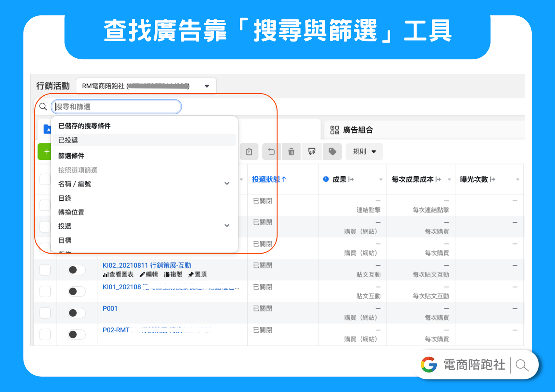
Task: Click the 每次成果成本 column resize arrow icon
Action: [438, 179]
